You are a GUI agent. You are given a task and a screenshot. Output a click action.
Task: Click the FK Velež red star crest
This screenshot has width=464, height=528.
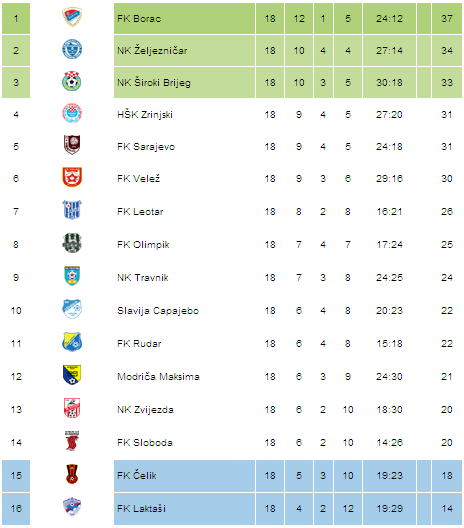coord(72,177)
